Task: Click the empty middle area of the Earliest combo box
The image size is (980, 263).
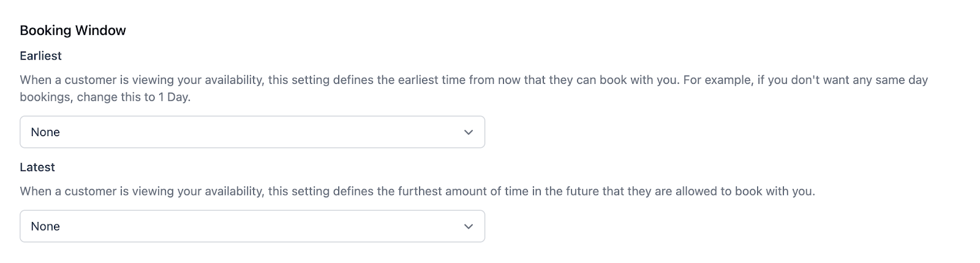Action: pos(257,132)
